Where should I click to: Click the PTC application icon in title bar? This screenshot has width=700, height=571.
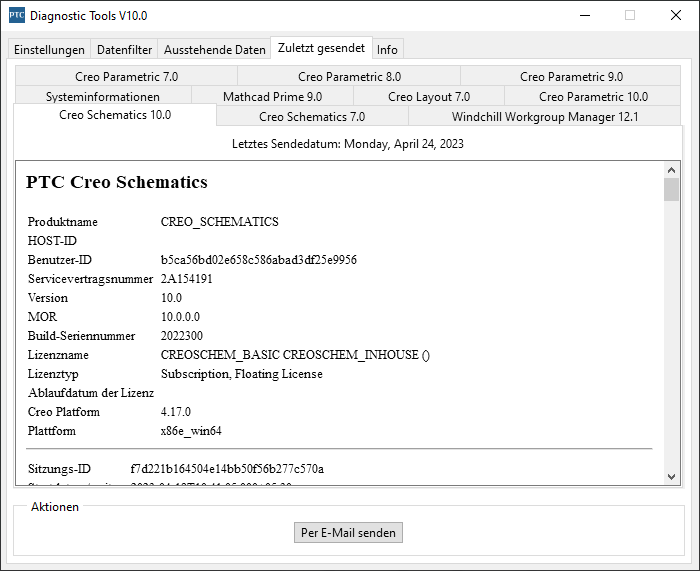click(x=17, y=15)
